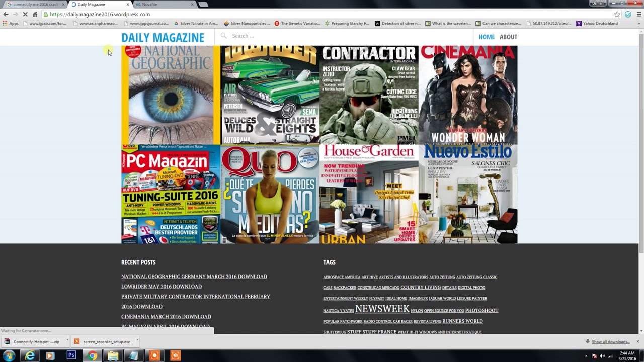Open the Nuevo Estilo cover thumbnail
644x362 pixels.
click(468, 194)
